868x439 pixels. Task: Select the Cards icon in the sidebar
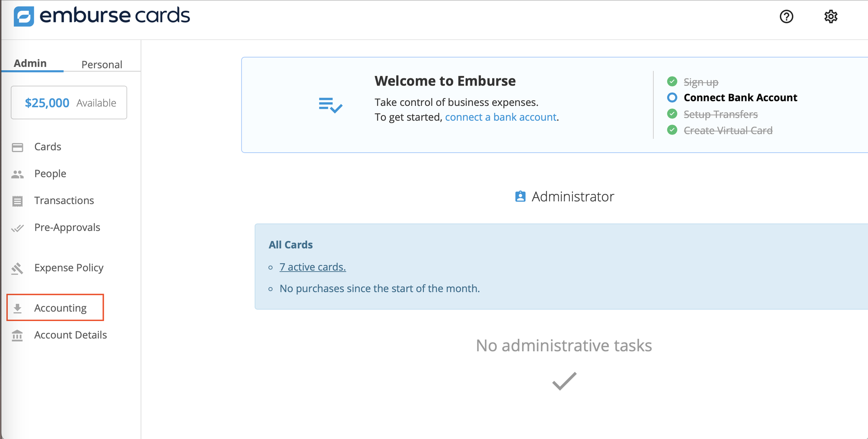pyautogui.click(x=18, y=147)
